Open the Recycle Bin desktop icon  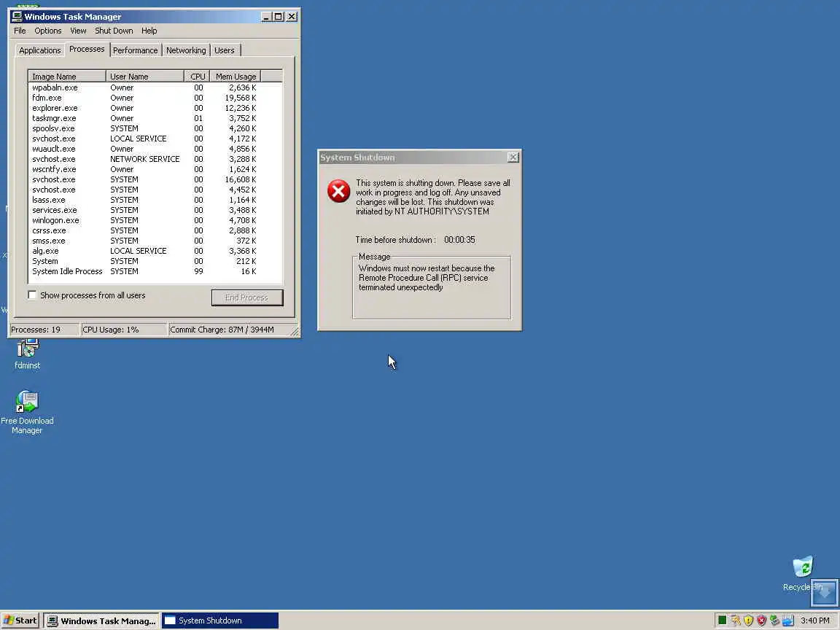[x=802, y=573]
